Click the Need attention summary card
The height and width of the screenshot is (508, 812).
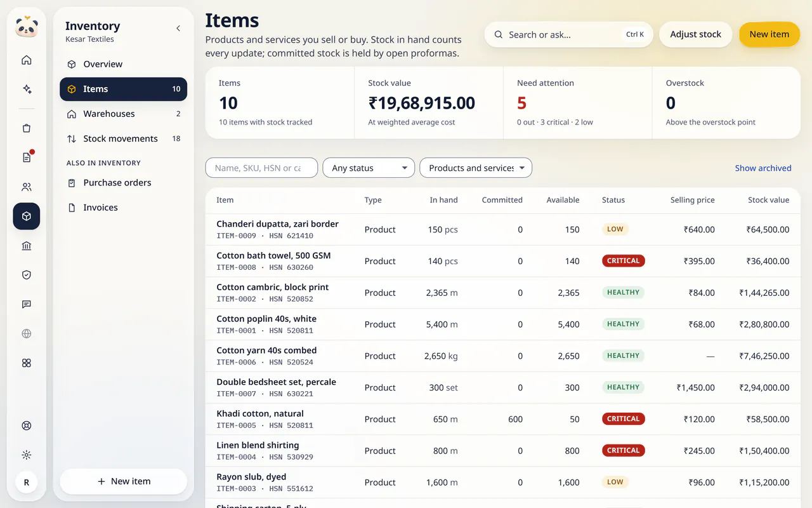point(577,103)
